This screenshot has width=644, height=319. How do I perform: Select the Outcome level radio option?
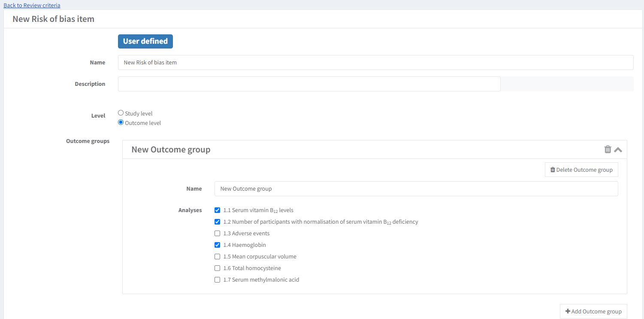(121, 122)
